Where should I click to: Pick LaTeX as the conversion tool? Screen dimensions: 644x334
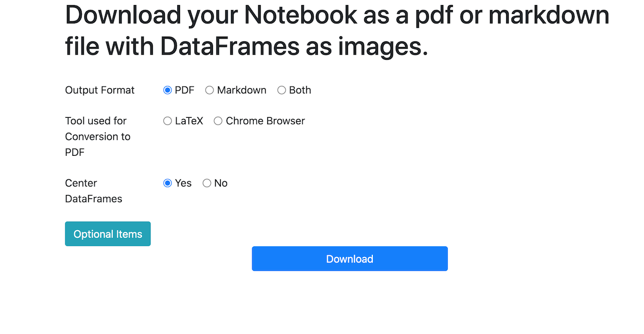[167, 121]
